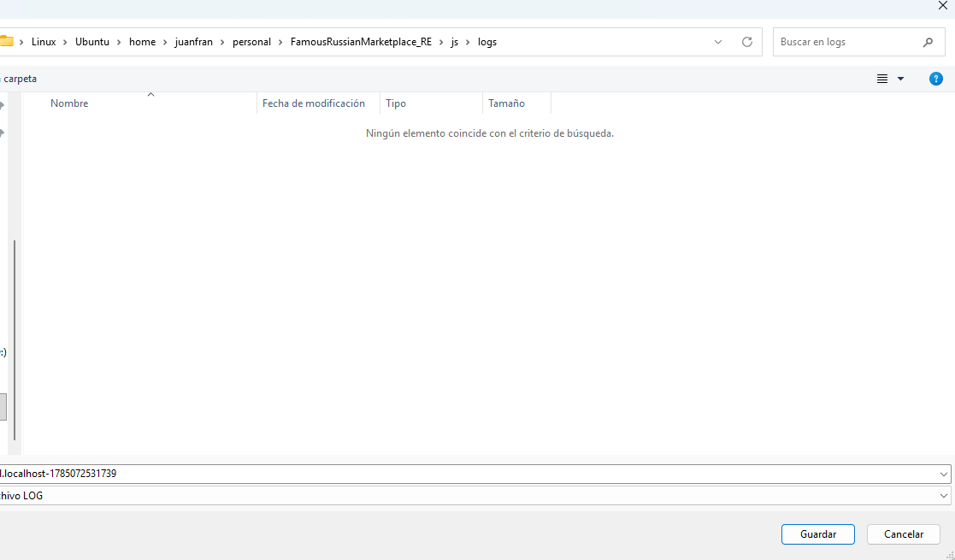Click the Guardar button
The image size is (955, 560).
coord(818,534)
